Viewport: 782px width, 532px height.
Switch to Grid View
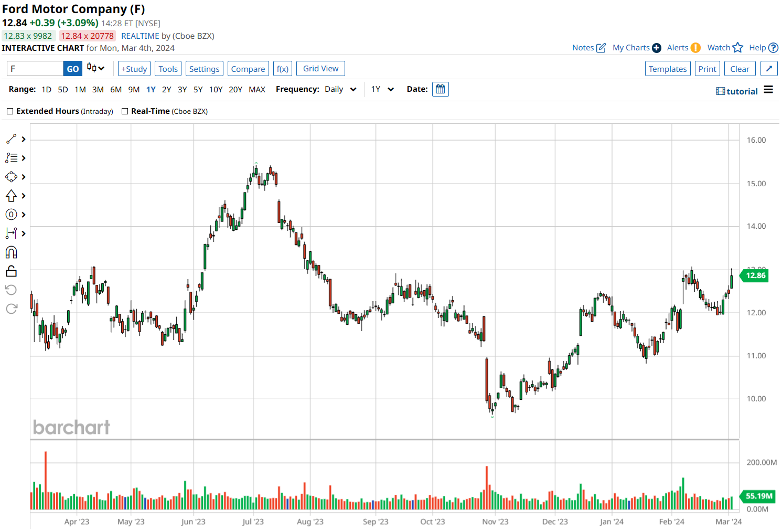(x=321, y=68)
